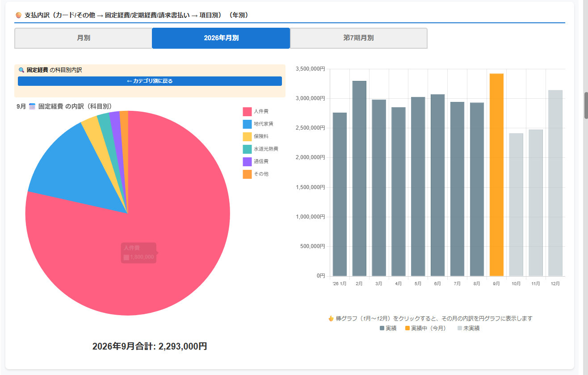Image resolution: width=588 pixels, height=375 pixels.
Task: Click the orange 9月 bar
Action: pos(496,175)
